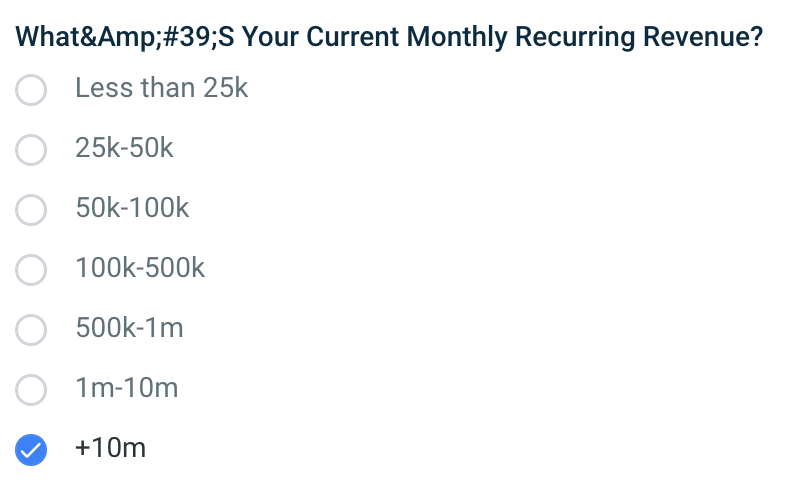Click the 'Less than 25k' label text

pyautogui.click(x=161, y=87)
